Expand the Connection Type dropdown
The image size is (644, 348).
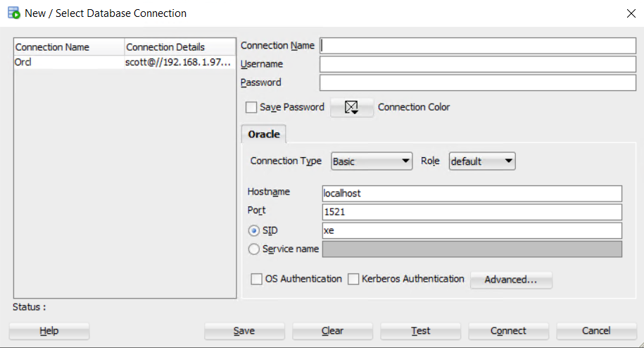point(372,161)
